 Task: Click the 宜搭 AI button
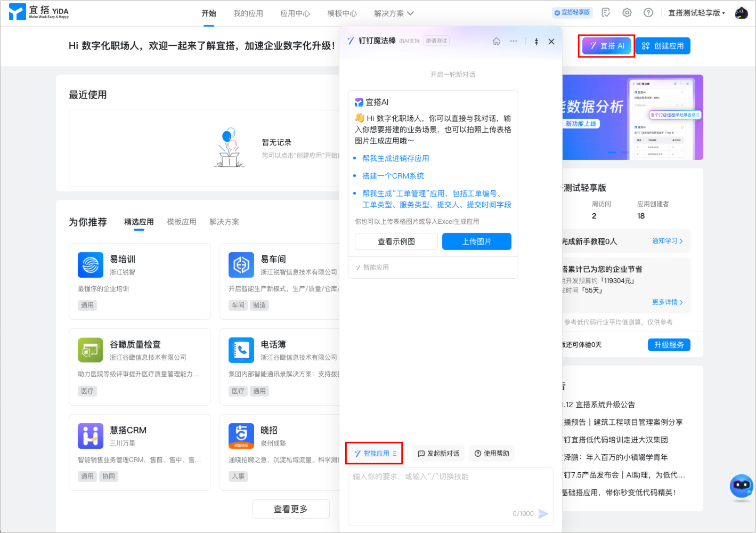coord(607,46)
